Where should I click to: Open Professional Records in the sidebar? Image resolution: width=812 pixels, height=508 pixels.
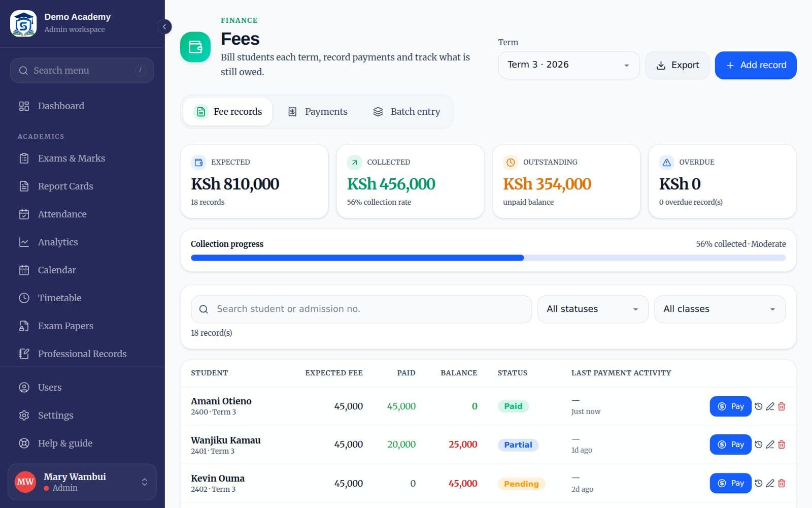point(82,354)
